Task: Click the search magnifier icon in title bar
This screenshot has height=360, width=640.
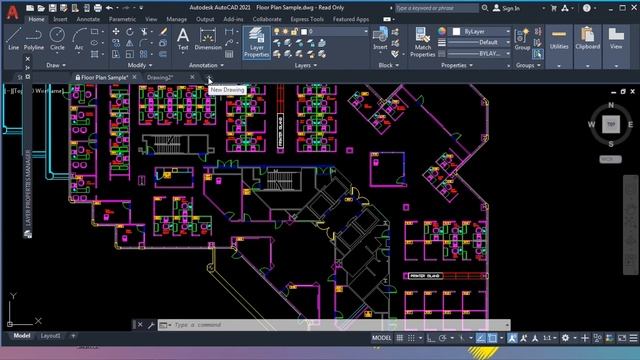Action: (485, 8)
